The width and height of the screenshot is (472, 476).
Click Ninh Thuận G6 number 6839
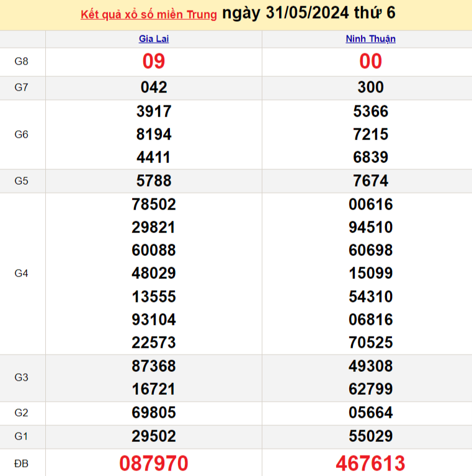pyautogui.click(x=370, y=157)
